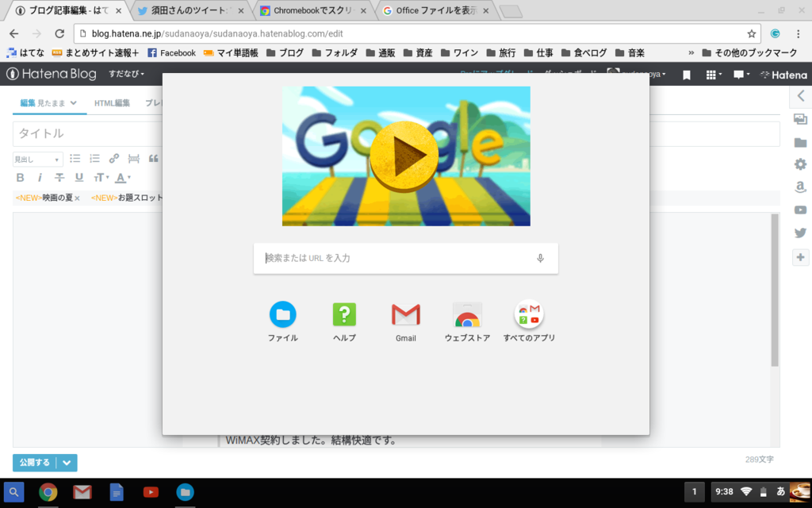Viewport: 812px width, 508px height.
Task: Open Chrome from the shelf
Action: pos(48,492)
